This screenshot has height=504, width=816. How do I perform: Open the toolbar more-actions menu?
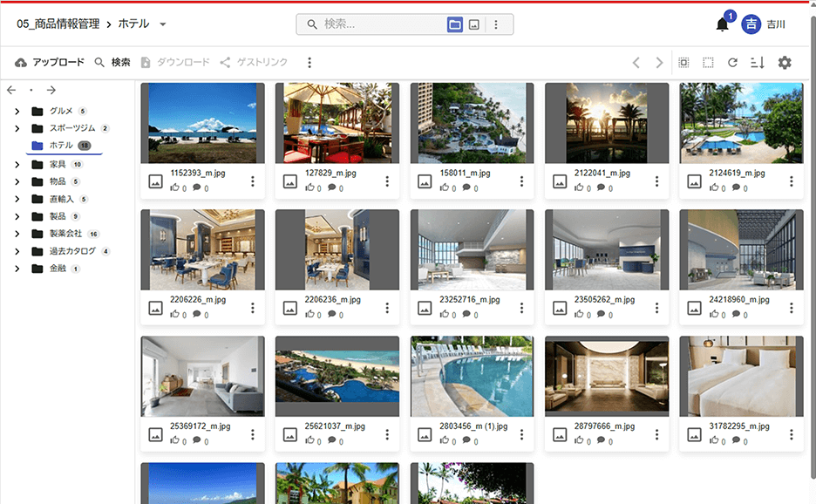click(309, 63)
